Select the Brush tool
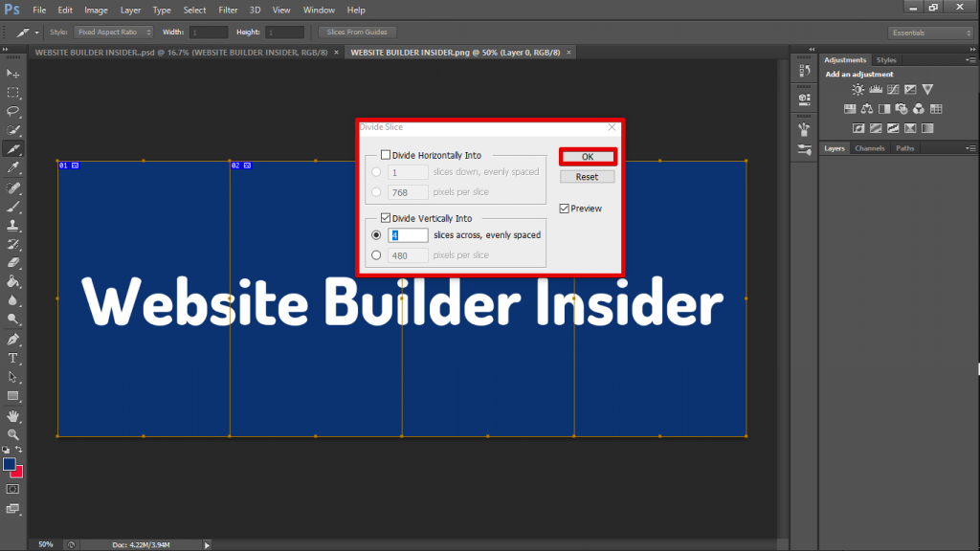Viewport: 980px width, 551px height. click(12, 206)
